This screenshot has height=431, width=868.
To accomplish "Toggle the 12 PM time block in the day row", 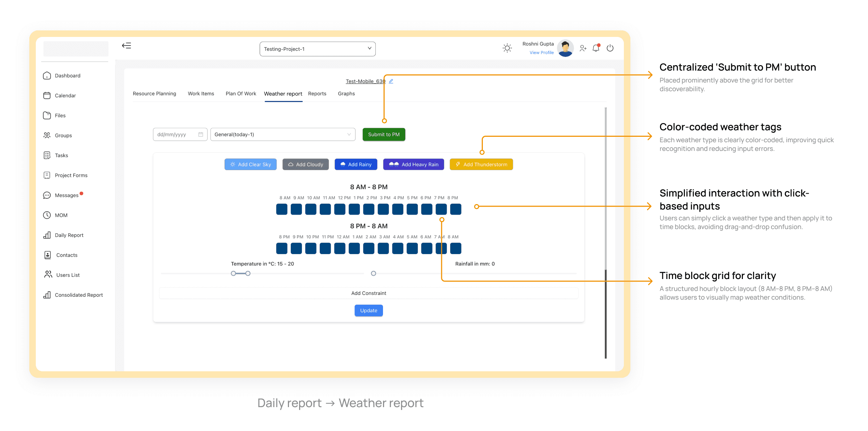I will coord(340,209).
